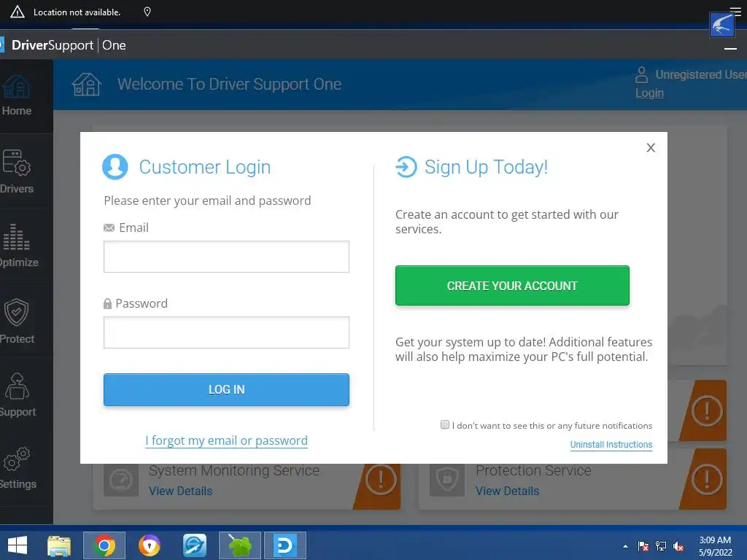
Task: Click into the Password input field
Action: (226, 332)
